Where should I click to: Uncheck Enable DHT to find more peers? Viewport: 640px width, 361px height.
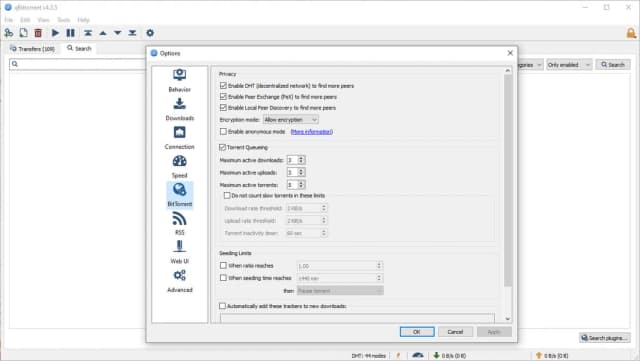click(223, 85)
